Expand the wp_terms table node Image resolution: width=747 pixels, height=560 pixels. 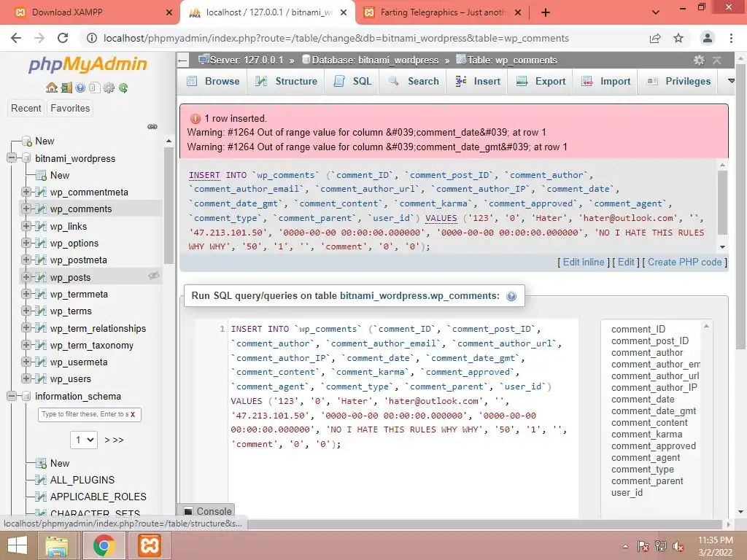[x=26, y=311]
